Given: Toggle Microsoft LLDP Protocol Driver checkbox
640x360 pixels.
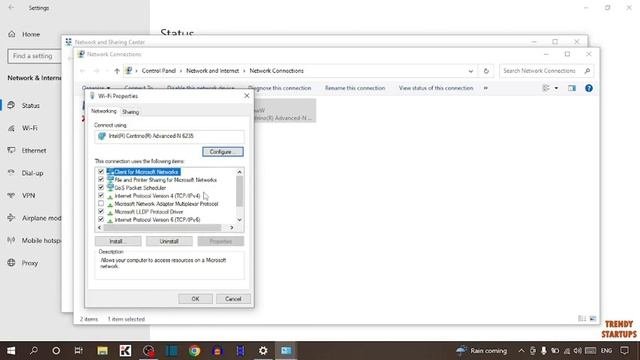Looking at the screenshot, I should coord(101,211).
